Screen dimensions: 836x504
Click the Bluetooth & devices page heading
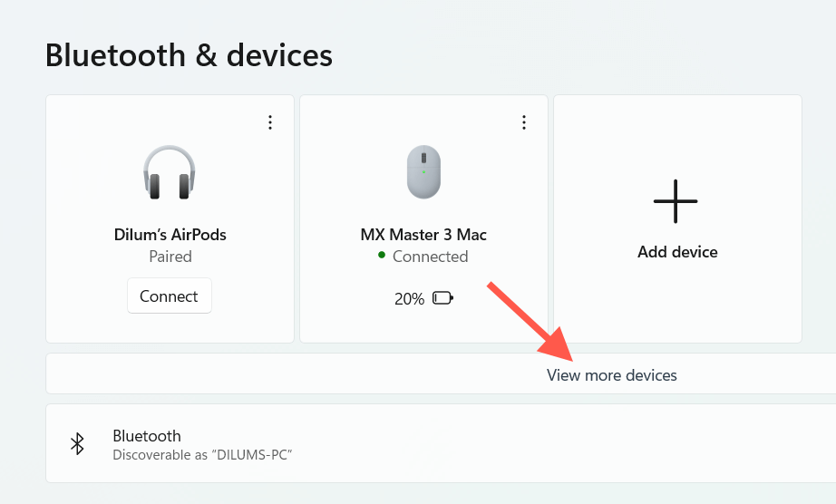tap(189, 55)
